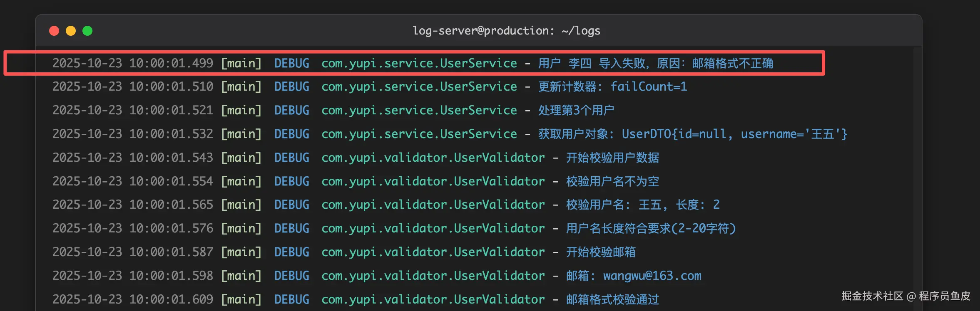Click the log-server@production window title
This screenshot has height=311, width=980.
click(x=506, y=31)
